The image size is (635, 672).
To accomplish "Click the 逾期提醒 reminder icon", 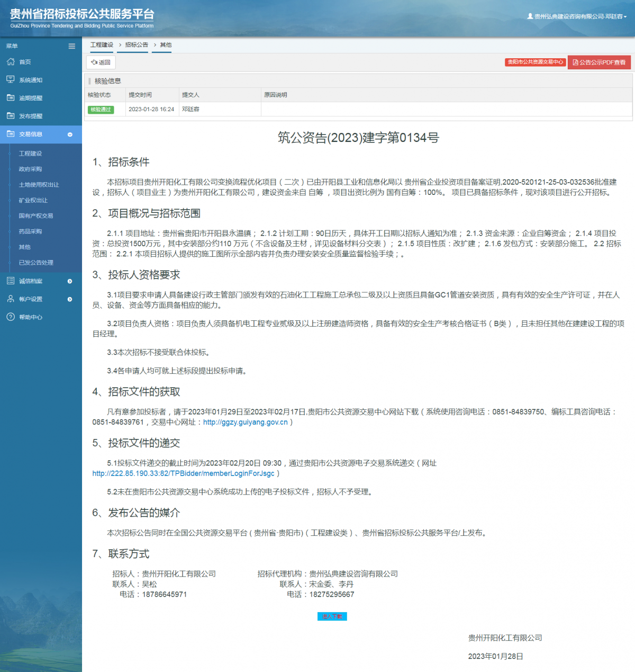I will point(11,98).
